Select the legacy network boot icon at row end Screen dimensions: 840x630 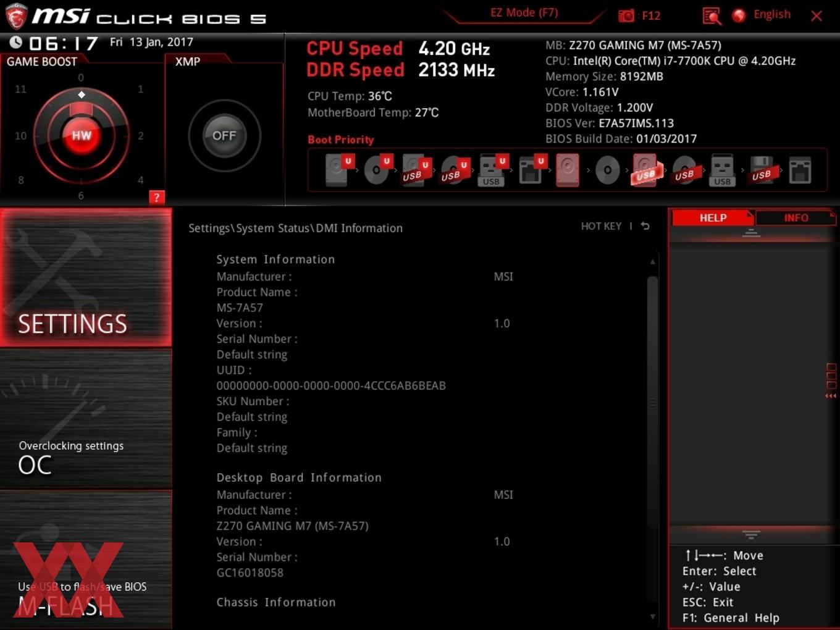tap(800, 170)
